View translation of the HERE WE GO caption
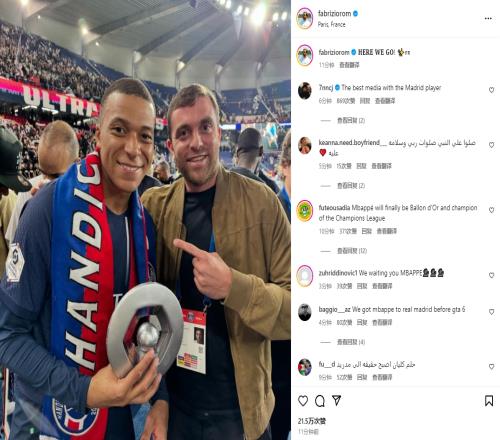The image size is (500, 440). click(349, 65)
